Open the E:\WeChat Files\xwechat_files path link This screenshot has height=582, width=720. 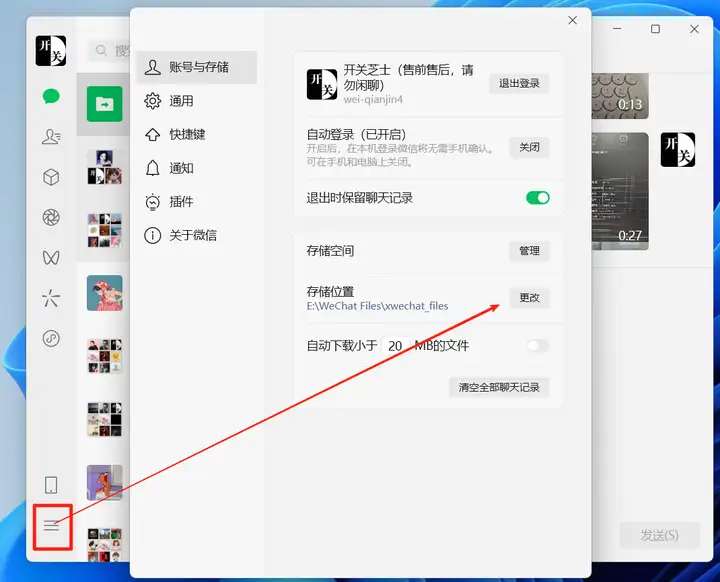[377, 306]
